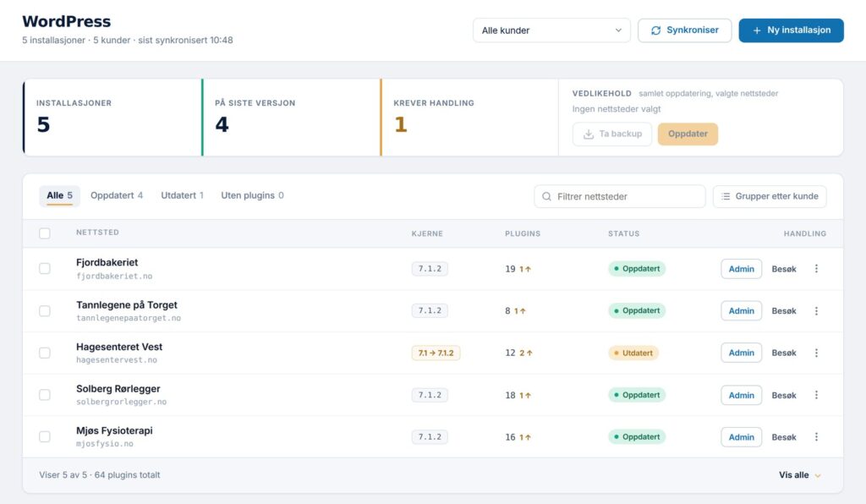This screenshot has height=504, width=866.
Task: Click the Synkroniser button
Action: pos(685,30)
